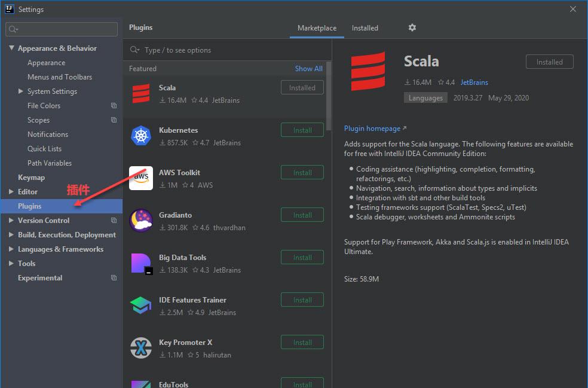
Task: Select Scopes settings item
Action: [38, 120]
